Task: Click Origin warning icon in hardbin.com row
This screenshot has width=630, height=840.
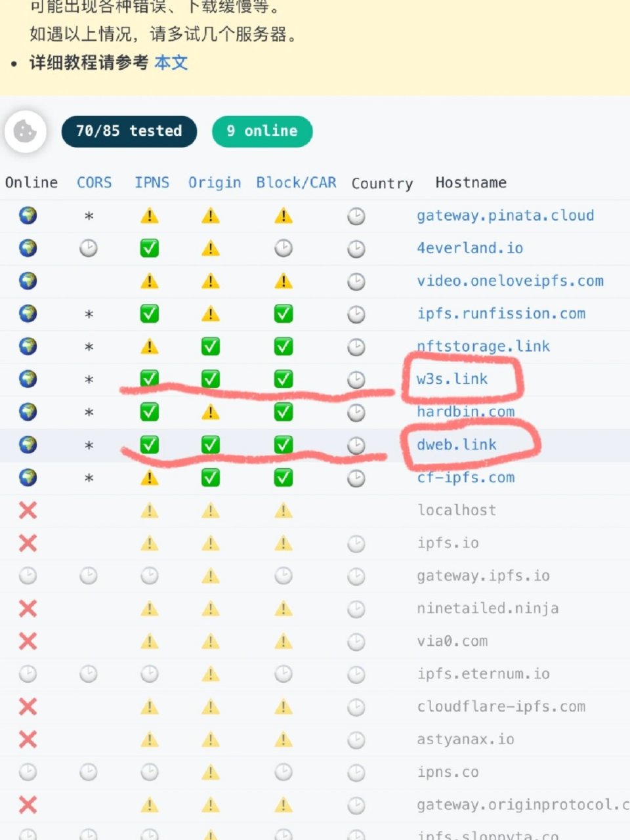Action: coord(210,411)
